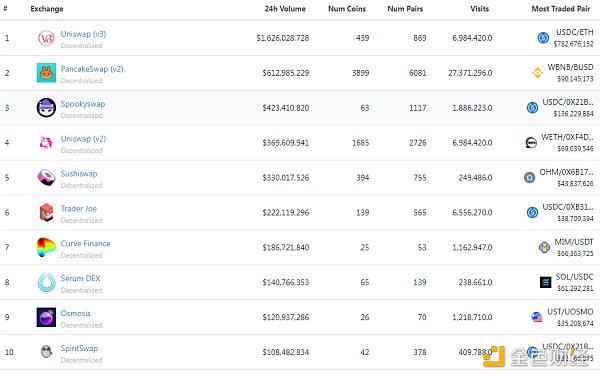Click the SpiritSwap ghost icon
The height and width of the screenshot is (378, 600).
coord(46,352)
